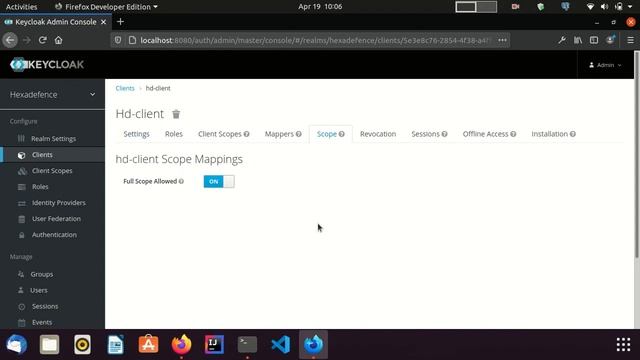640x360 pixels.
Task: Open Visual Studio Code from the dock
Action: click(x=280, y=344)
